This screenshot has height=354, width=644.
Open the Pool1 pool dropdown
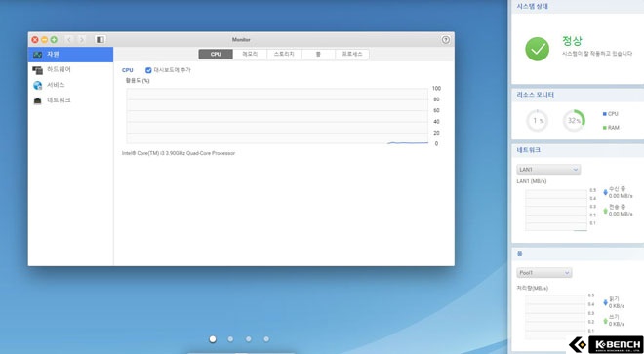click(544, 273)
